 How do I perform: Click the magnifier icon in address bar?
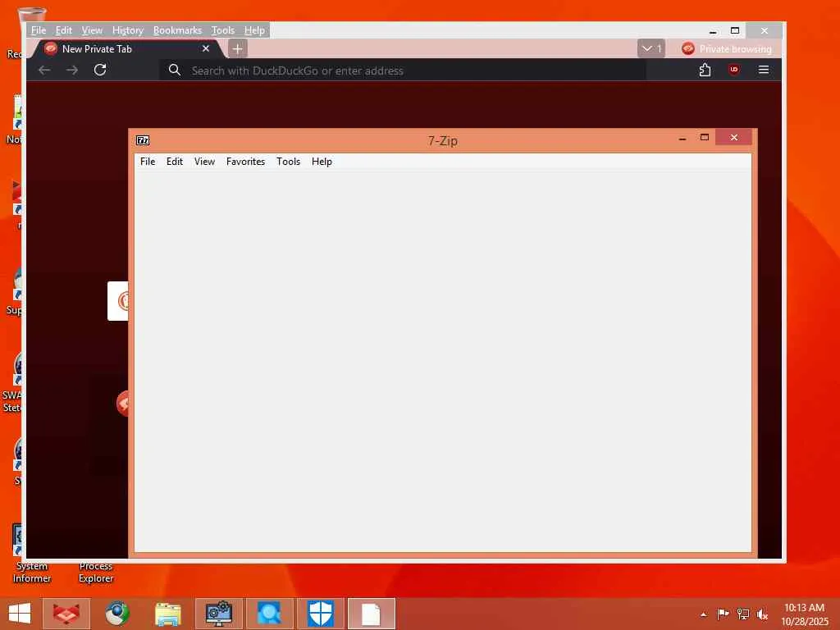pyautogui.click(x=174, y=71)
